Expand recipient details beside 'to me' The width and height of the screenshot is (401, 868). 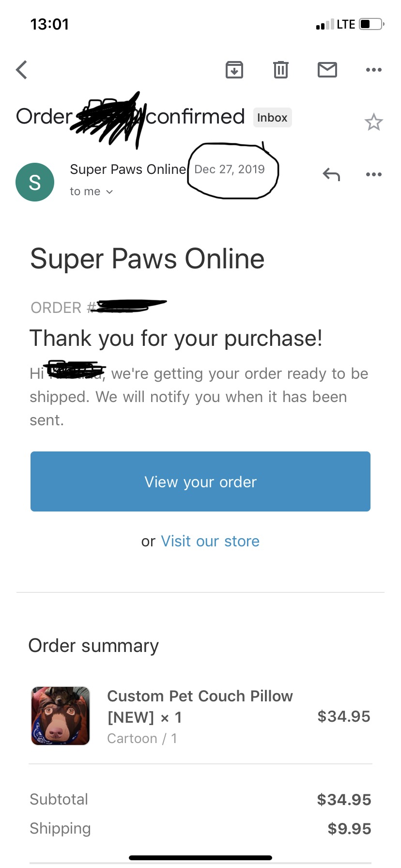(109, 192)
